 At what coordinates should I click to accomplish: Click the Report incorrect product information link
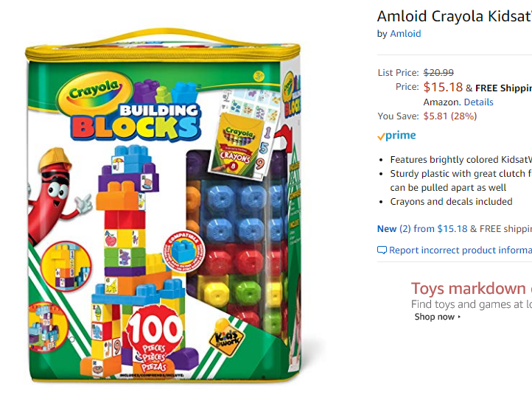(x=461, y=250)
